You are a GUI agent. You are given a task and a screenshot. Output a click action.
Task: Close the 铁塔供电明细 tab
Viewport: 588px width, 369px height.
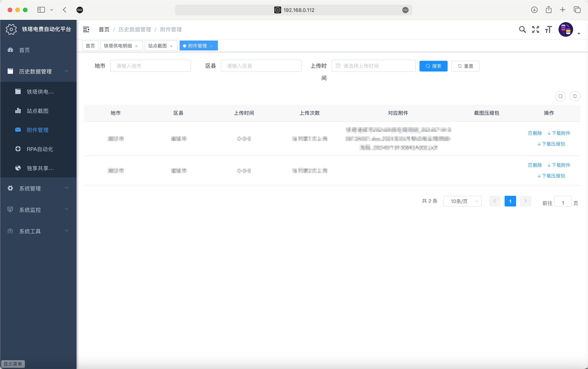[x=136, y=46]
